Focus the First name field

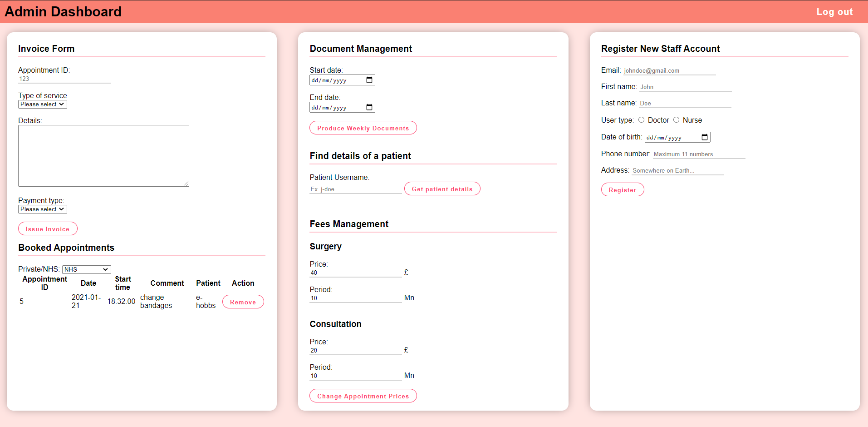[x=686, y=87]
